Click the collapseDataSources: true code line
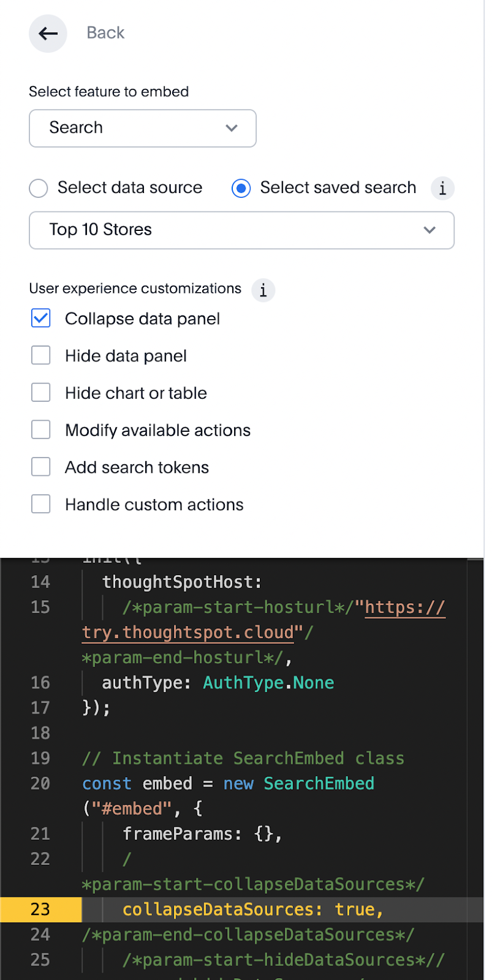 (252, 910)
